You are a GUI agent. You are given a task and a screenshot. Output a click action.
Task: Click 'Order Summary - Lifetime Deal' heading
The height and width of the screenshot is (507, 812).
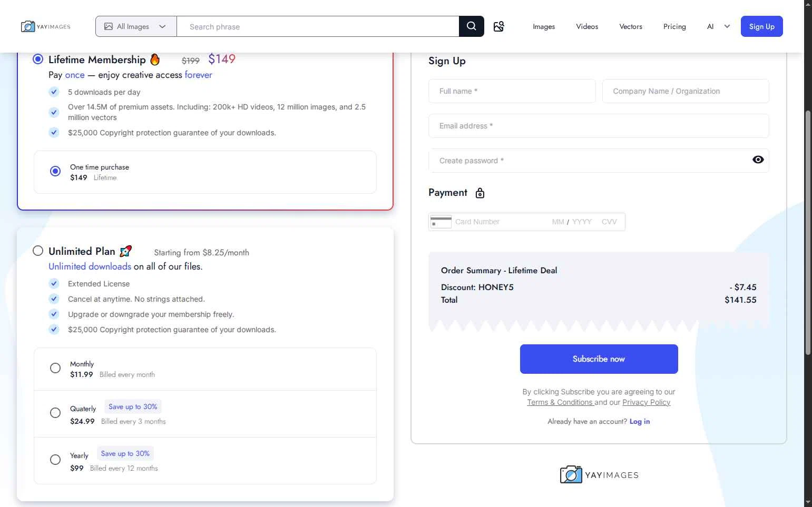[499, 270]
